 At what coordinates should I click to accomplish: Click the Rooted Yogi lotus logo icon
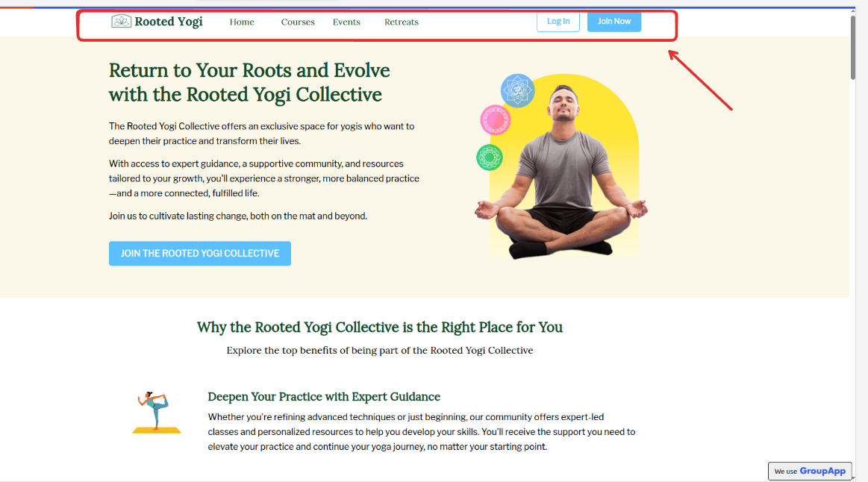click(x=121, y=22)
